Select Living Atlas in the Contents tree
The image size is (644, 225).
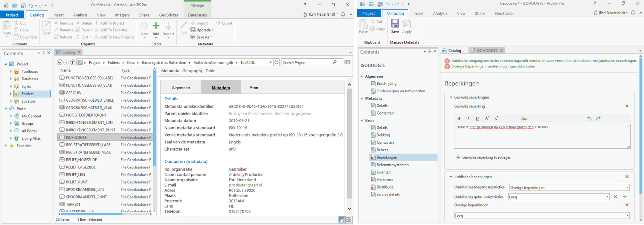pos(31,139)
